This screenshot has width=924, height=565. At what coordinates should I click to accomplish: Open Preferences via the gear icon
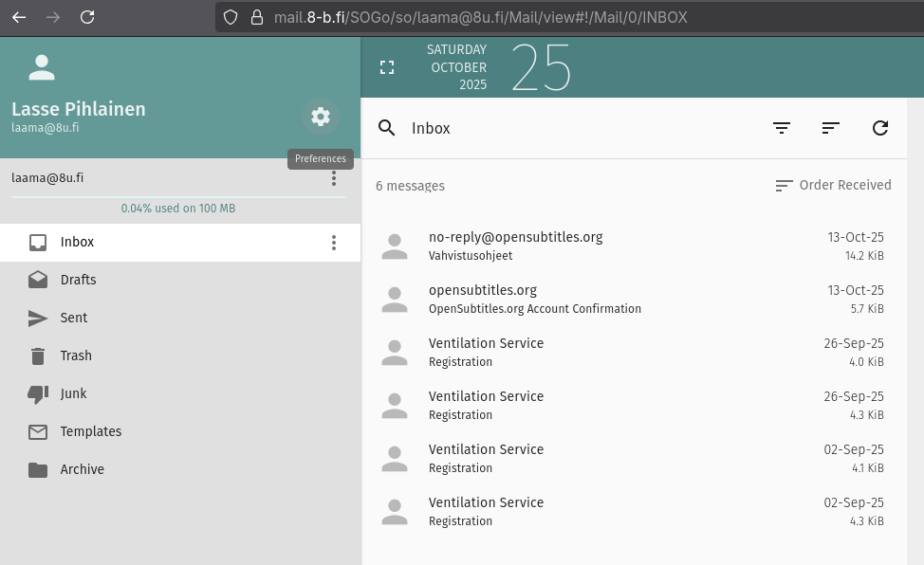(321, 117)
